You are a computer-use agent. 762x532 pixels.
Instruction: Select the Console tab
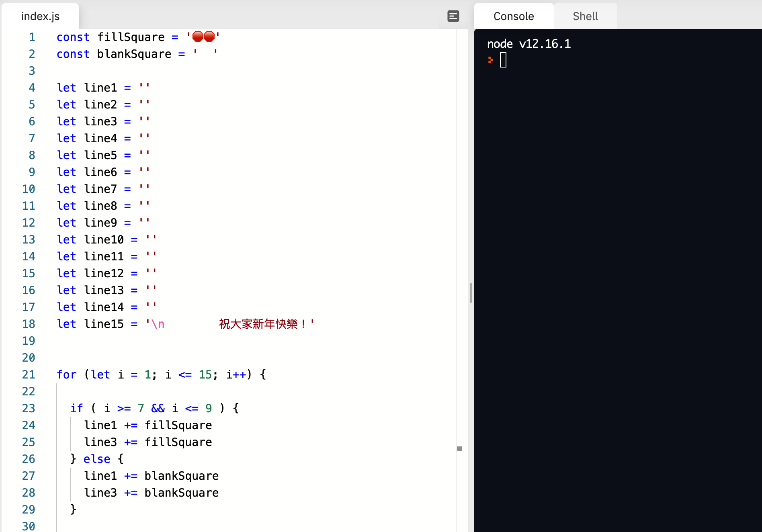pyautogui.click(x=513, y=16)
